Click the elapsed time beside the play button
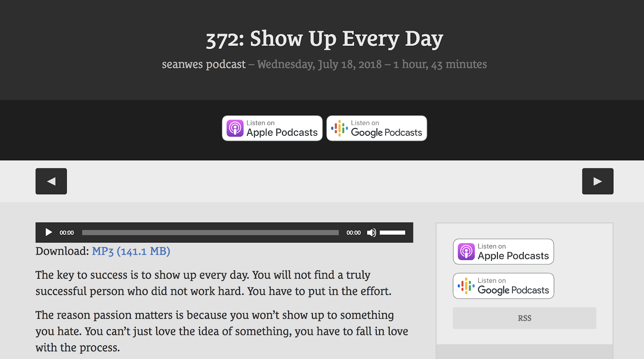This screenshot has width=644, height=359. 67,233
